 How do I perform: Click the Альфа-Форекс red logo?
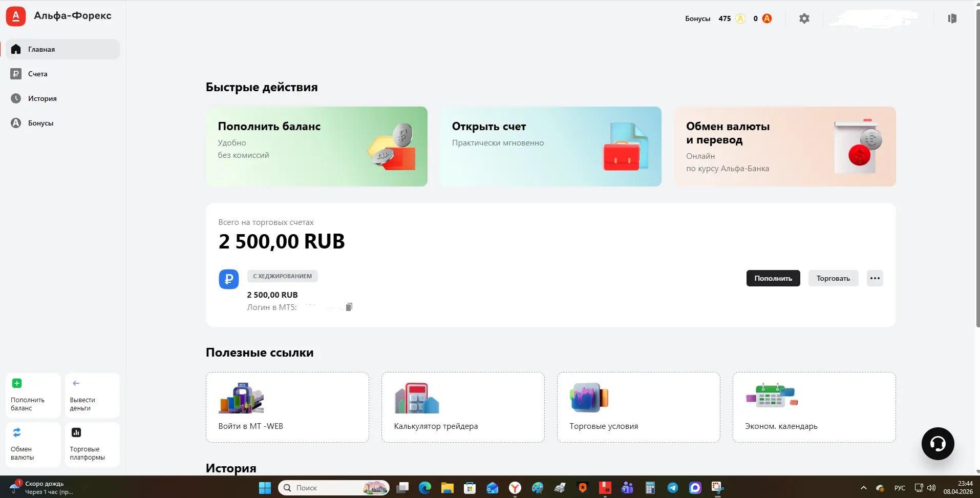click(x=16, y=16)
